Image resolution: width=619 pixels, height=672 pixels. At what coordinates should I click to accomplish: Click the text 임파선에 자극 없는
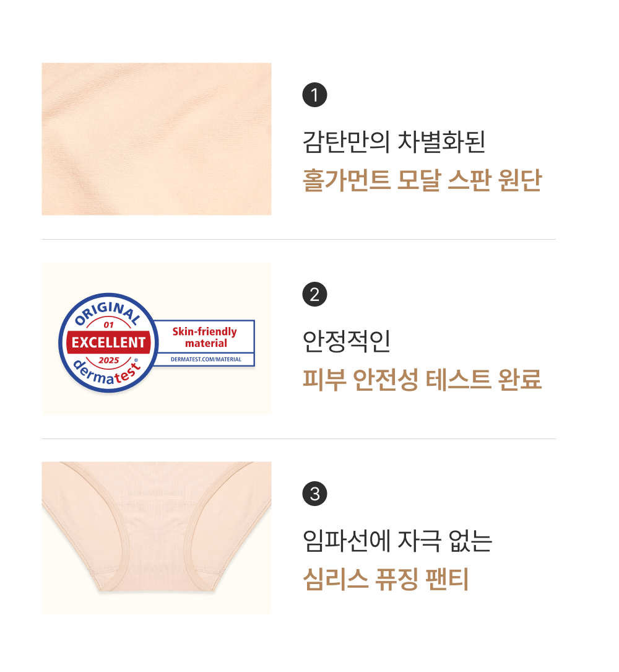pyautogui.click(x=397, y=541)
